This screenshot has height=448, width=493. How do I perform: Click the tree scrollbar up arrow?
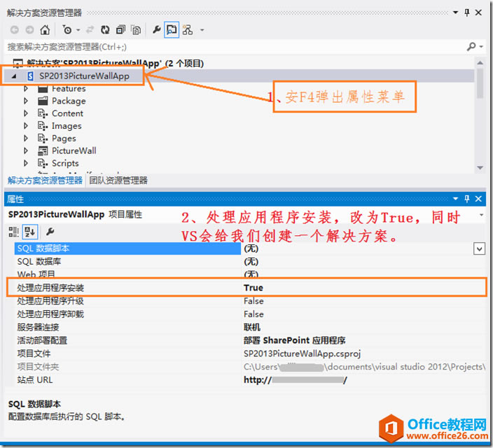(480, 63)
